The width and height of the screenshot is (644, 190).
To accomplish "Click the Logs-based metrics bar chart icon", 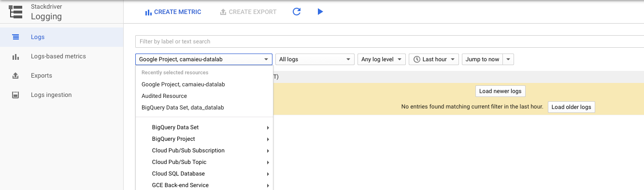I will tap(15, 56).
